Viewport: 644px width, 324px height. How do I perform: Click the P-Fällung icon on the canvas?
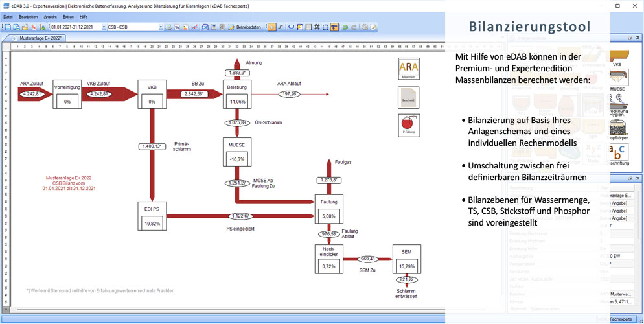409,125
